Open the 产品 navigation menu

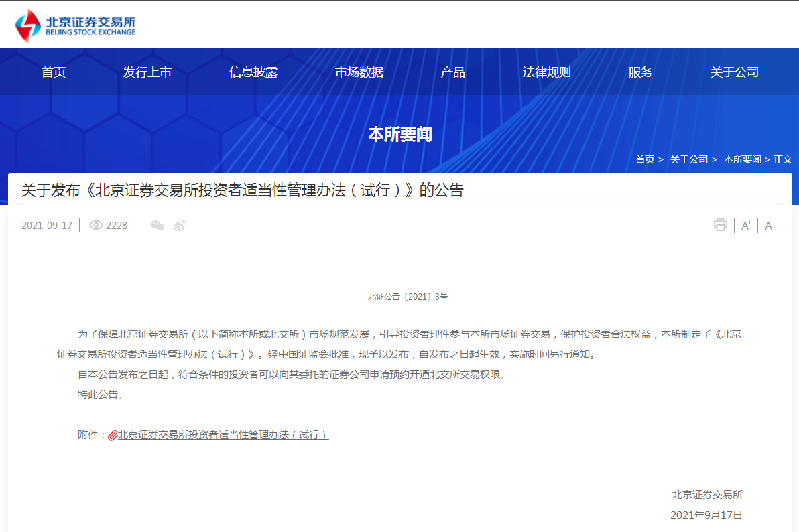pos(453,72)
